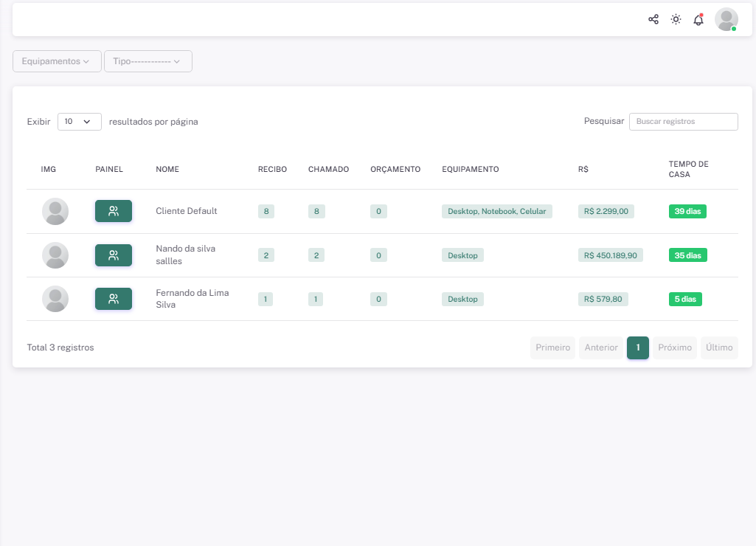
Task: Click Cliente Default avatar image
Action: coord(55,211)
